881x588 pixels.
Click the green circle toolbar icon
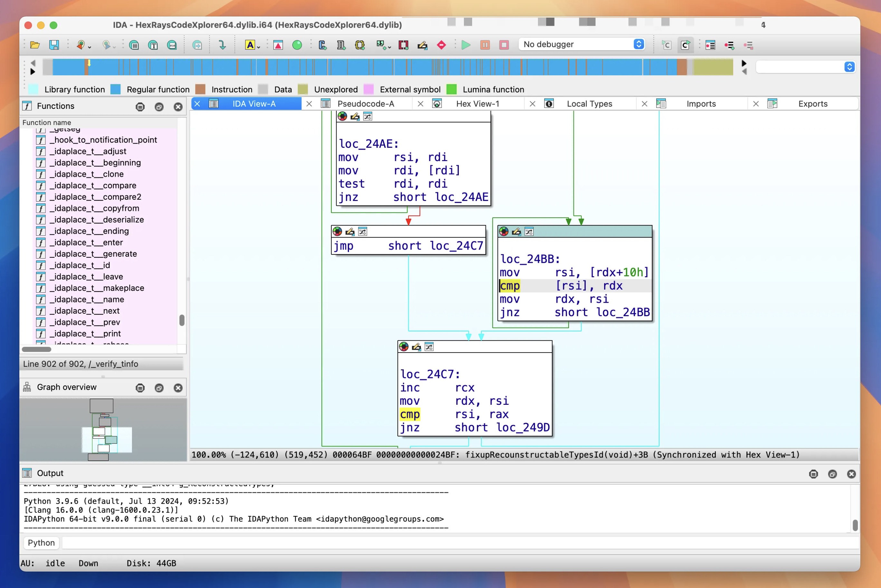click(297, 45)
